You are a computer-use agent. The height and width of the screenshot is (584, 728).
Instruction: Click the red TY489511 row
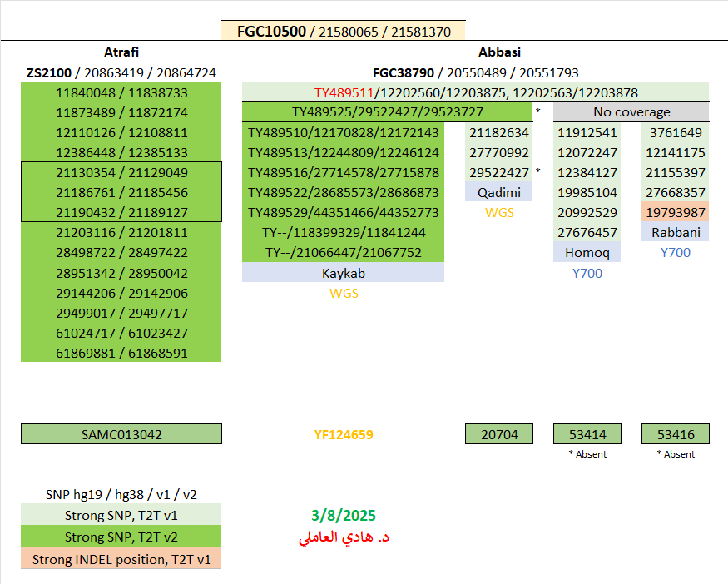476,92
